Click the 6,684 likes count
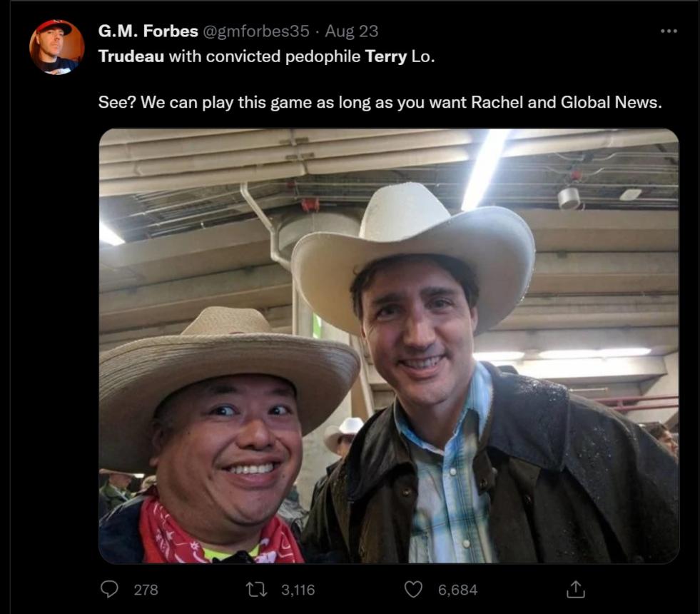 pyautogui.click(x=457, y=590)
